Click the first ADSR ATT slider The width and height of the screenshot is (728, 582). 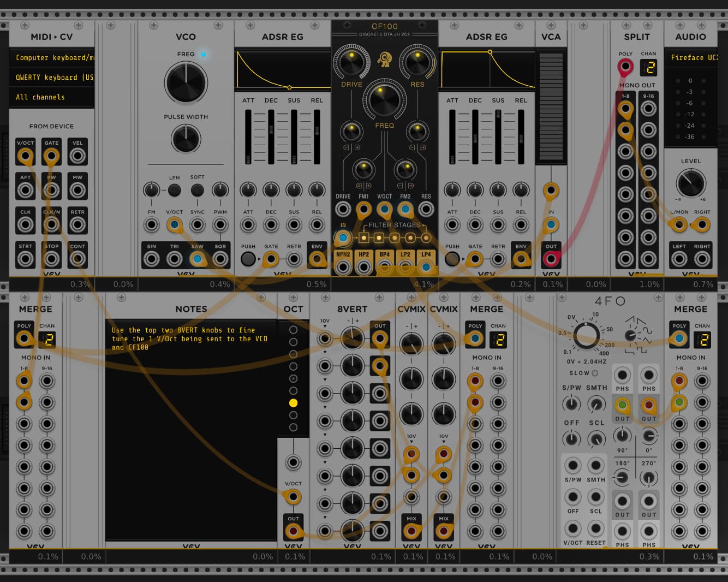pyautogui.click(x=248, y=137)
